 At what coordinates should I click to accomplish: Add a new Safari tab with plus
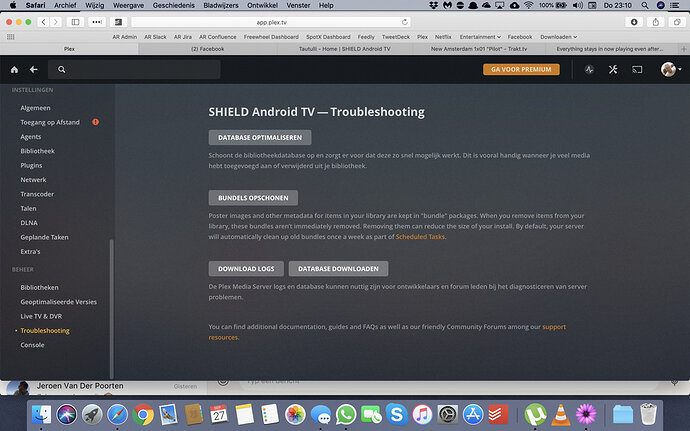click(684, 49)
